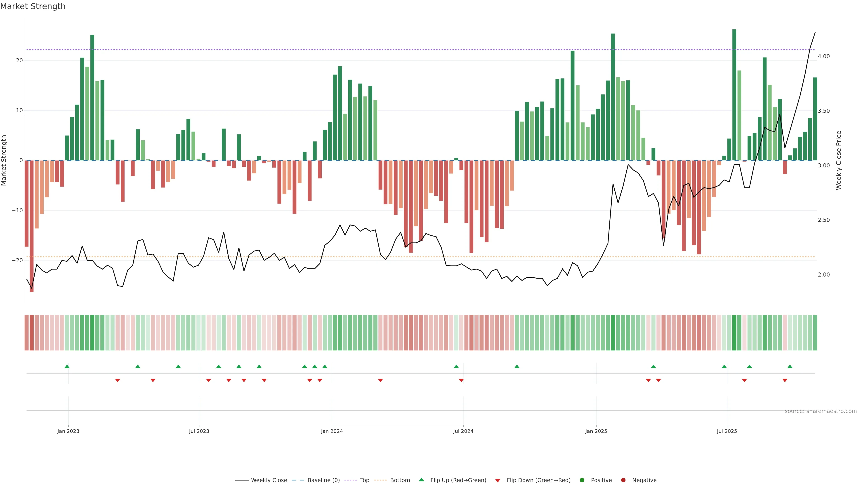This screenshot has height=488, width=868.
Task: Click red Flip Down triangle legend icon
Action: pos(498,480)
